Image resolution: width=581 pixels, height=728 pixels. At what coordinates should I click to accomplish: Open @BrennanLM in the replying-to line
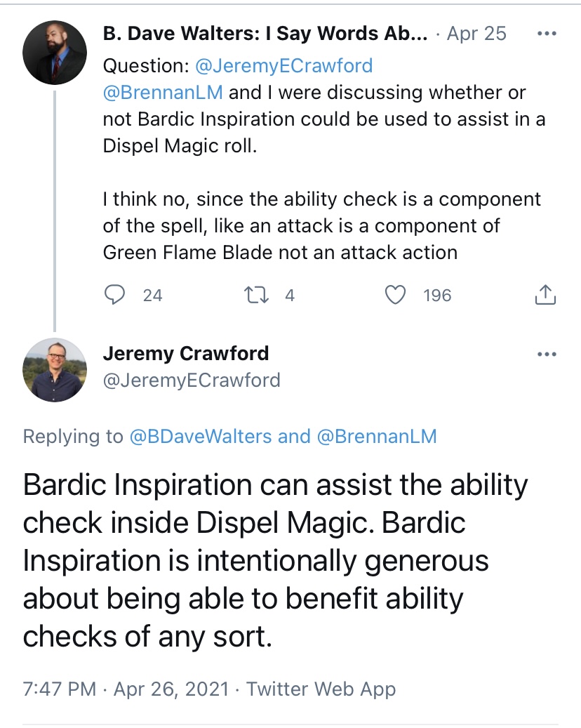pyautogui.click(x=377, y=437)
